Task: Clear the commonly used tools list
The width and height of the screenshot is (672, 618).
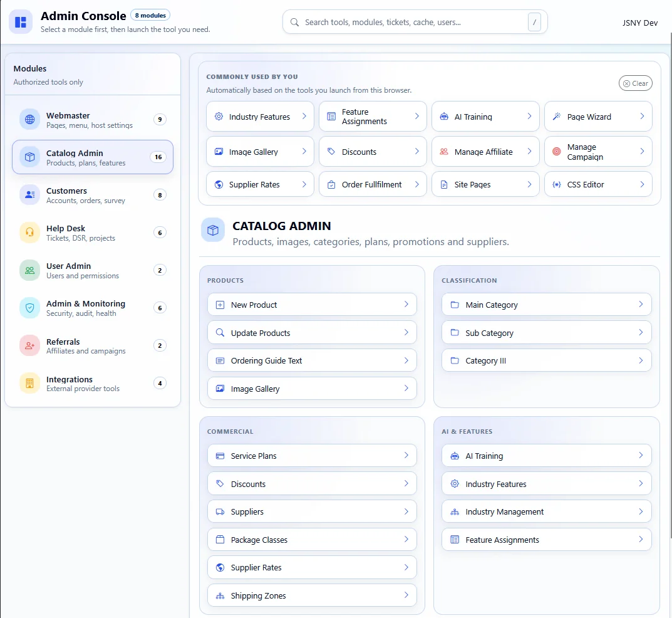Action: (635, 83)
